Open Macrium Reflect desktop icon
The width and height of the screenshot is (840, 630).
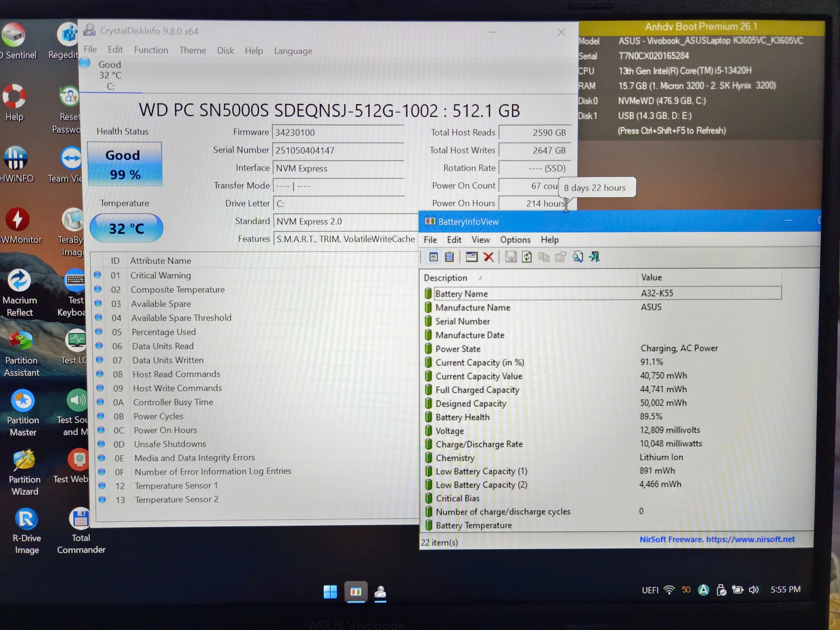click(x=20, y=293)
